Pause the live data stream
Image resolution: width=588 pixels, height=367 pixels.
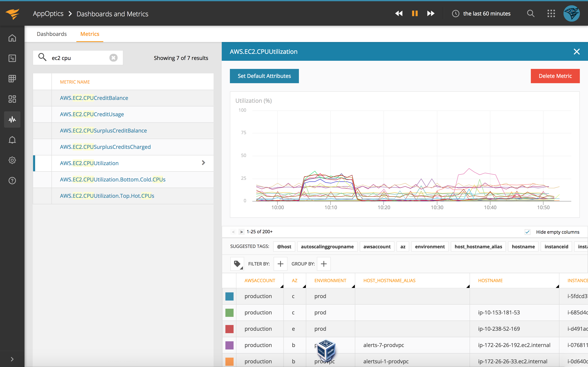pos(415,14)
